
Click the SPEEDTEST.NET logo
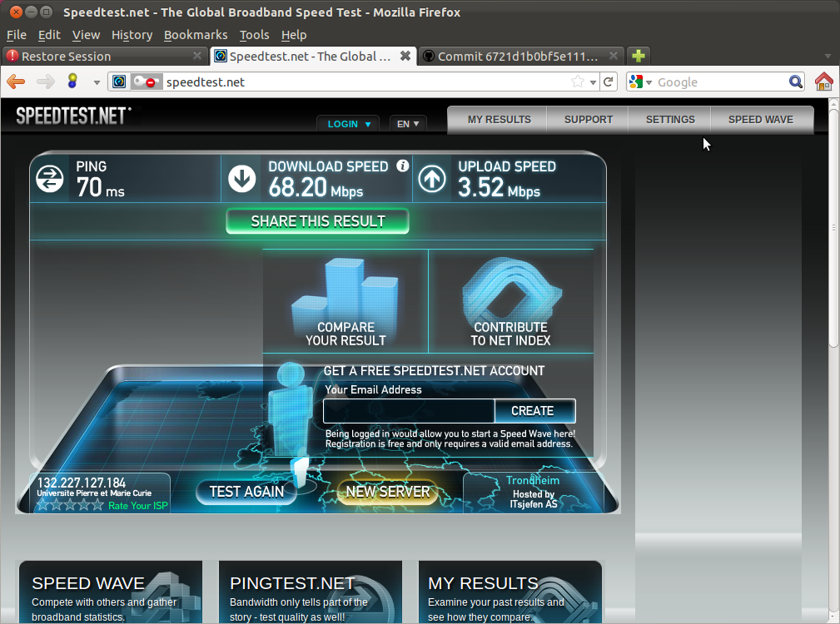point(73,116)
